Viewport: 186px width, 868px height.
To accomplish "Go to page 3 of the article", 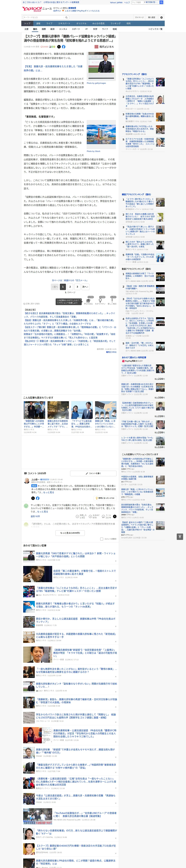I will tap(77, 287).
